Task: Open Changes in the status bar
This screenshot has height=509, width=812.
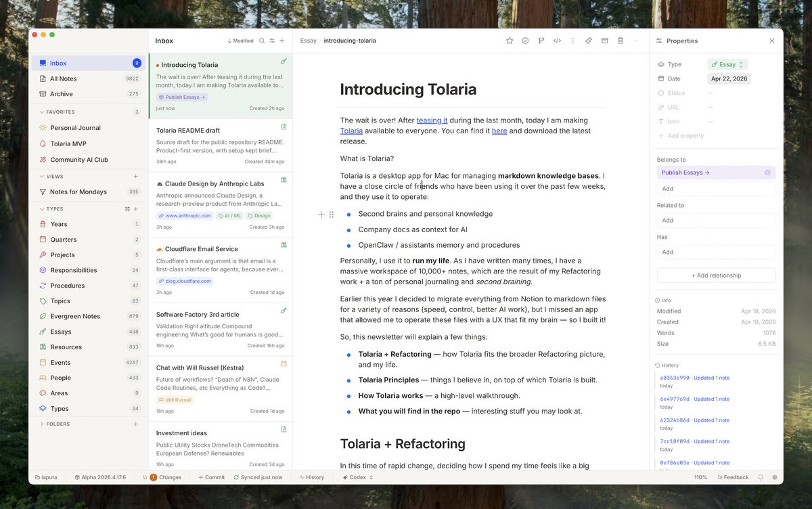Action: [162, 477]
